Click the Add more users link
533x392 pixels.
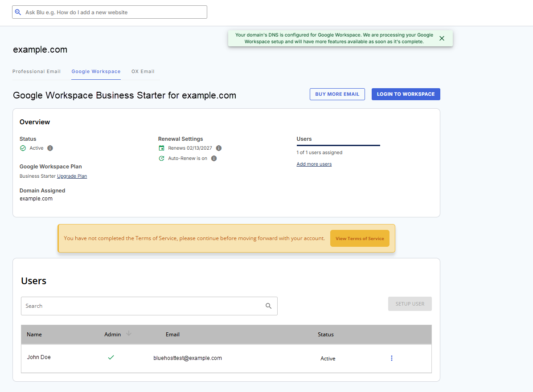click(314, 164)
